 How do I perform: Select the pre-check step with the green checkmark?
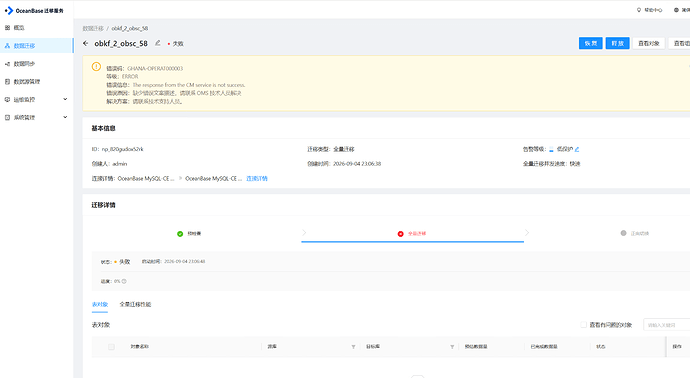point(189,234)
